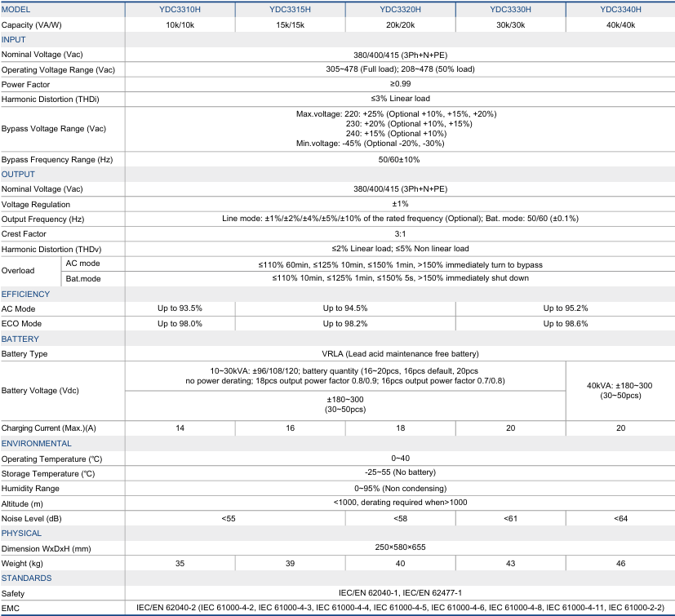Click the Harmonic Distortion (THDv) label

point(51,249)
